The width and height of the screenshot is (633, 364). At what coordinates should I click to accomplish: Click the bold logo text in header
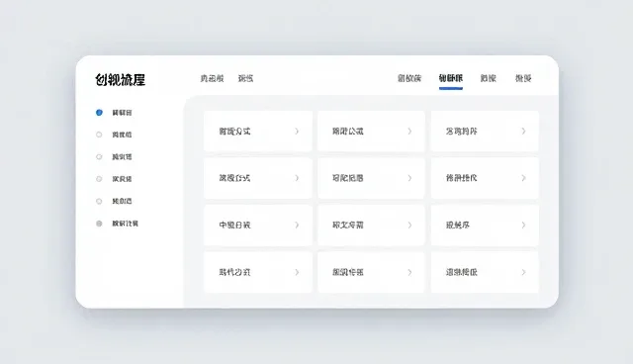click(121, 80)
